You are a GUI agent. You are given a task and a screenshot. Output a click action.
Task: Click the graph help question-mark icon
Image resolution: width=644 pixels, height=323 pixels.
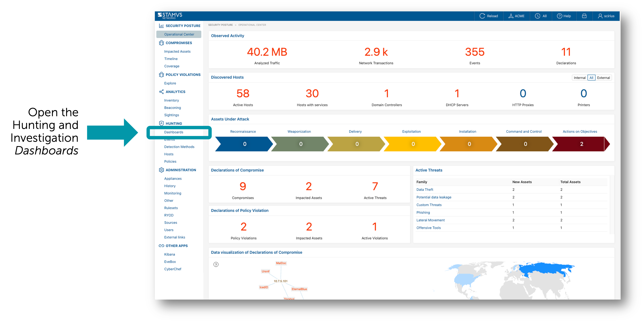216,265
